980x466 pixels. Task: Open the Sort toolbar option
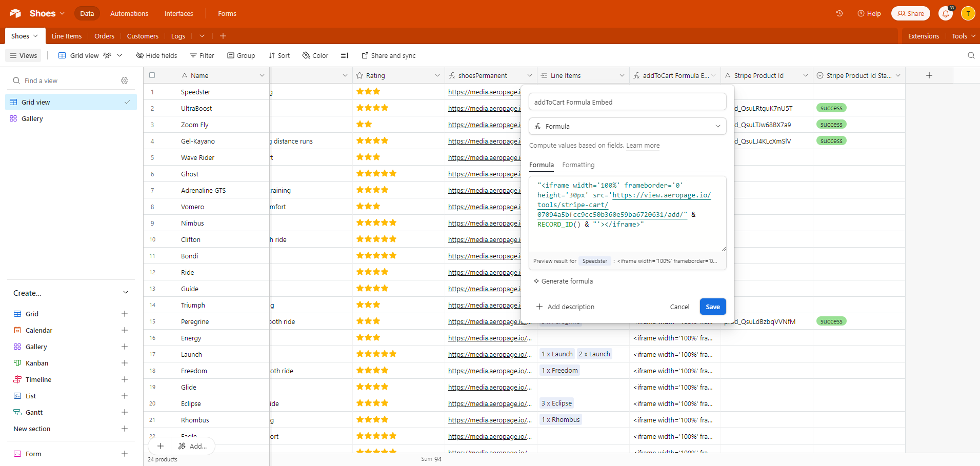pyautogui.click(x=279, y=55)
